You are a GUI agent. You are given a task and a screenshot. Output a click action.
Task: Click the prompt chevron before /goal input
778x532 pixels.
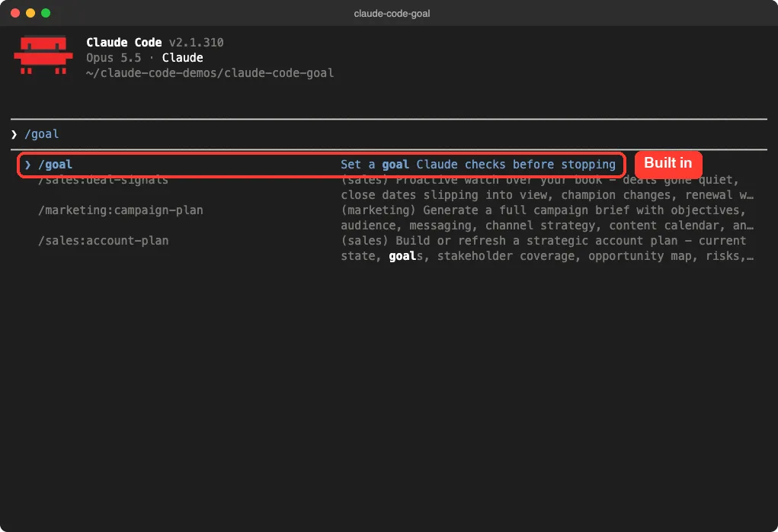point(14,134)
